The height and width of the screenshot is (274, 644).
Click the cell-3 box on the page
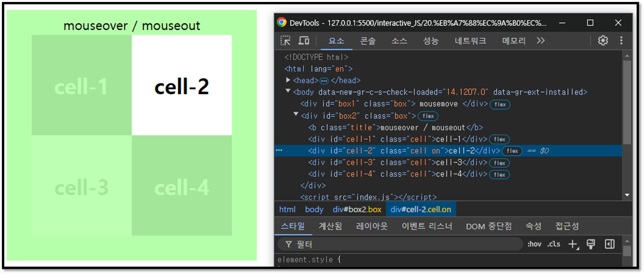pyautogui.click(x=82, y=185)
